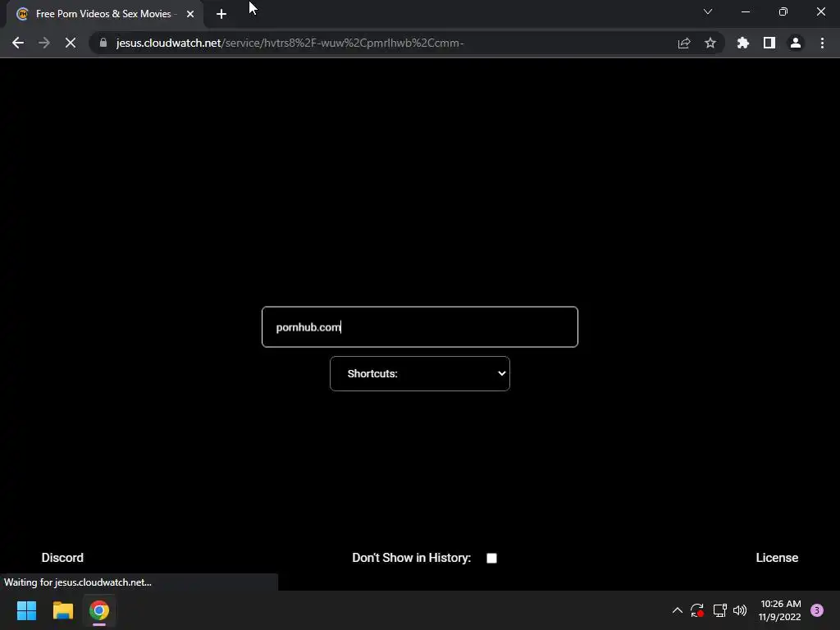Open the network tray icon
Viewport: 840px width, 630px height.
tap(719, 610)
